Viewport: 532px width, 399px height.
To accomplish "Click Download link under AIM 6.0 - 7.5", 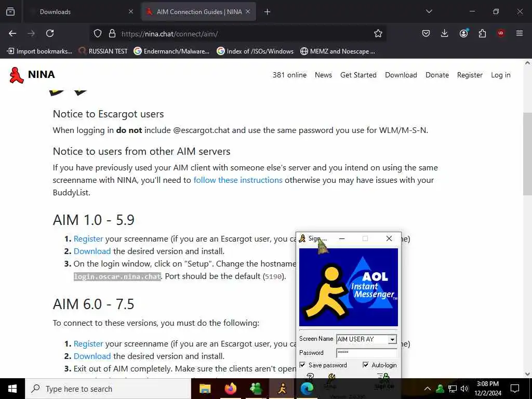I will [92, 356].
